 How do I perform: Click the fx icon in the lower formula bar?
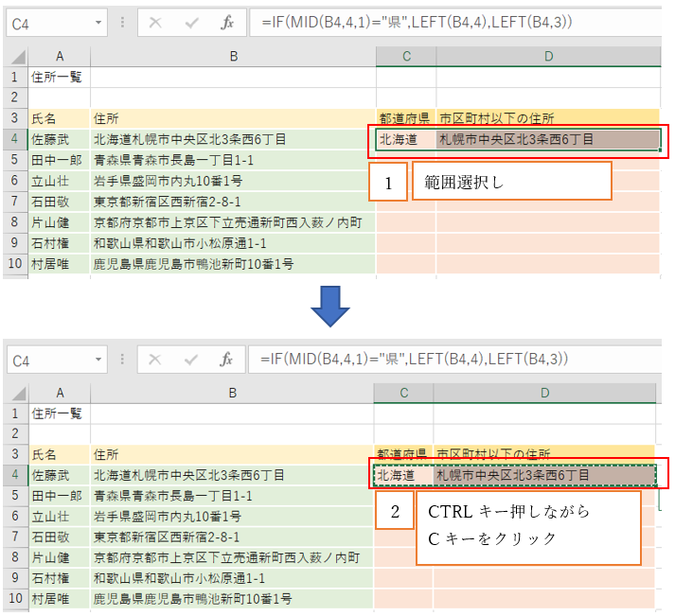[x=227, y=360]
